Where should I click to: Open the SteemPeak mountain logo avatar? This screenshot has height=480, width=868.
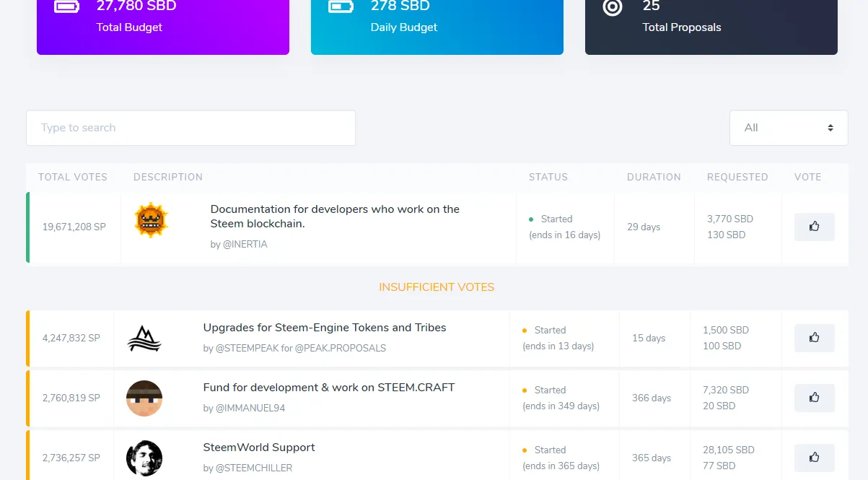tap(144, 338)
